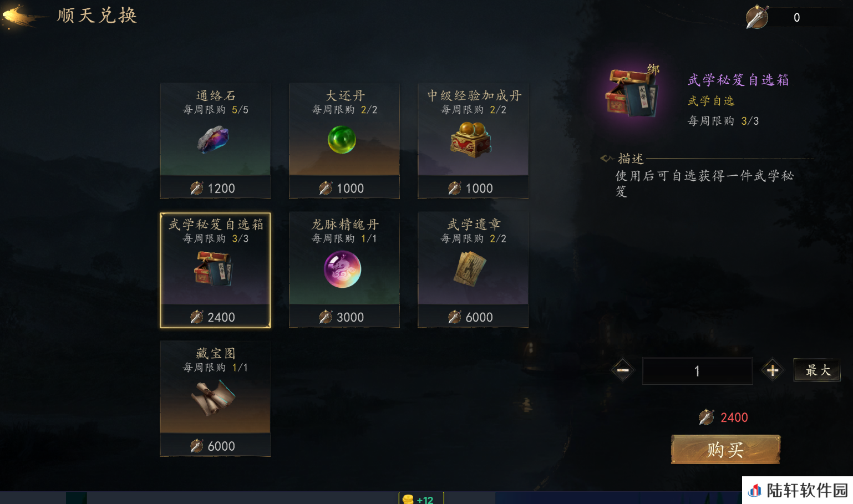Image resolution: width=853 pixels, height=504 pixels.
Task: Increase purchase quantity with plus button
Action: coord(773,370)
